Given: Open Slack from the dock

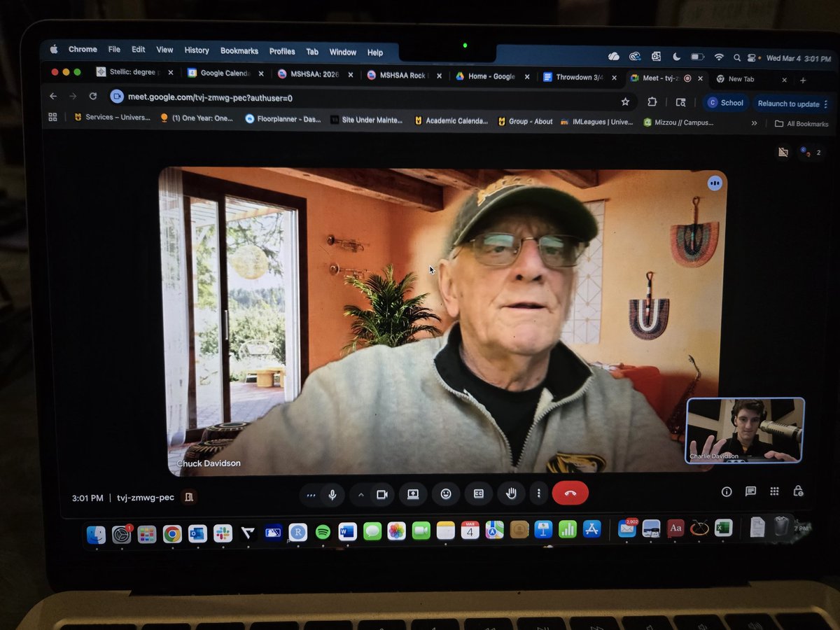Looking at the screenshot, I should [x=223, y=533].
